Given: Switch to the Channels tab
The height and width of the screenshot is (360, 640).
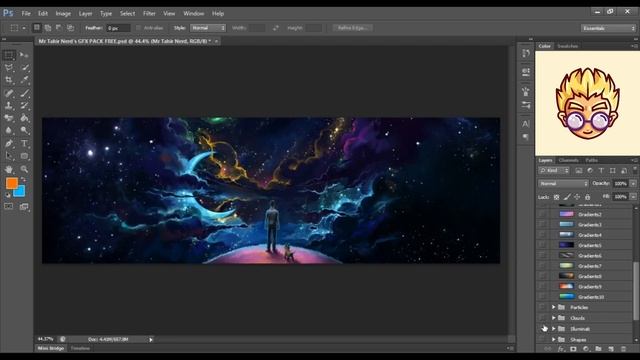Looking at the screenshot, I should pyautogui.click(x=569, y=160).
